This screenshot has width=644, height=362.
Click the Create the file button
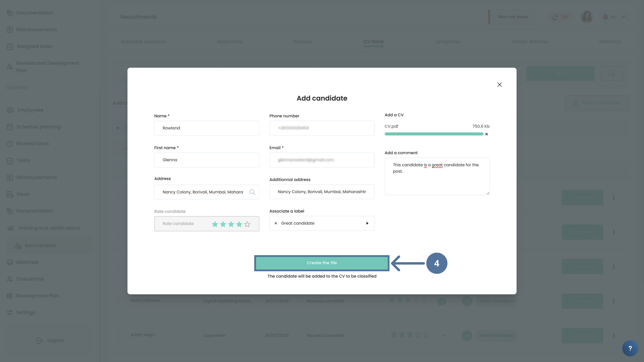click(322, 263)
